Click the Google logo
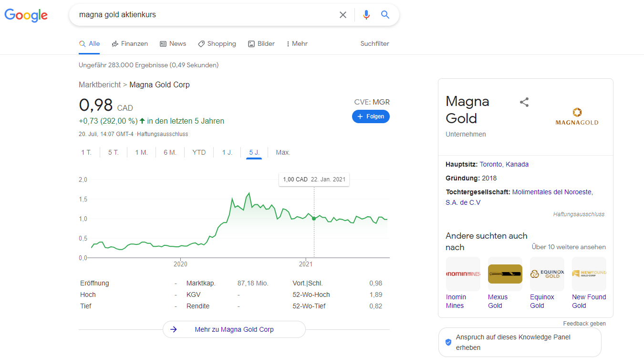 26,15
